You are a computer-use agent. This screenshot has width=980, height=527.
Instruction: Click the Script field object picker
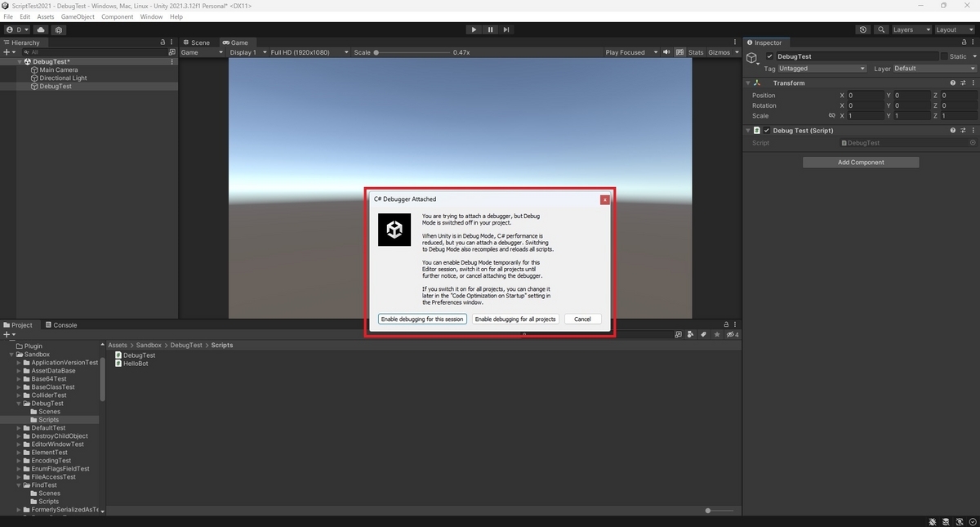tap(973, 143)
